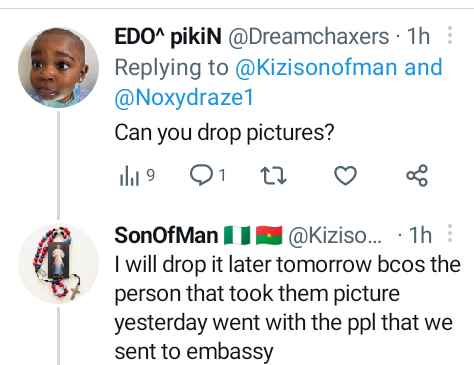Like the tweet with the heart icon
Screen dimensions: 474x365
[345, 176]
